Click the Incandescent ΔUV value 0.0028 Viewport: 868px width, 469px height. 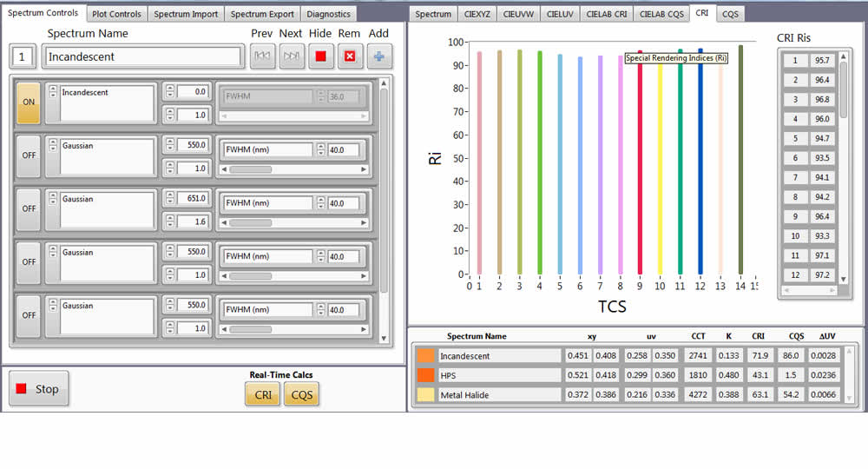pyautogui.click(x=823, y=355)
